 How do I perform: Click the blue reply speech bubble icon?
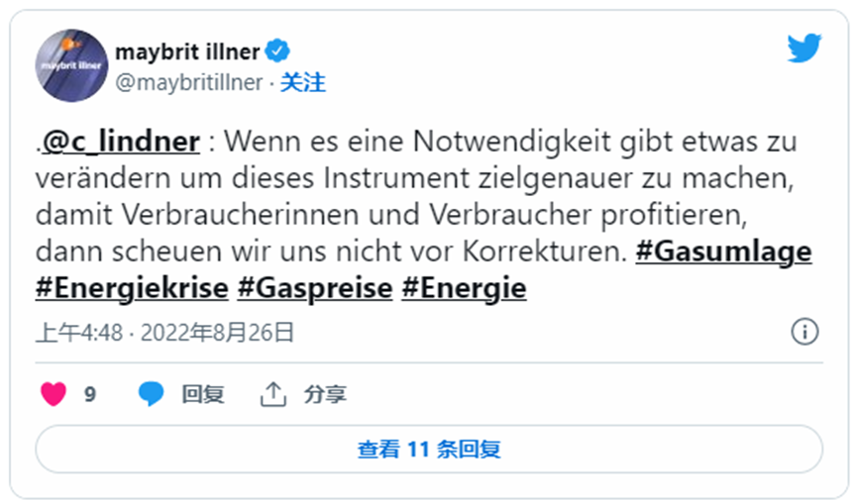coord(151,394)
